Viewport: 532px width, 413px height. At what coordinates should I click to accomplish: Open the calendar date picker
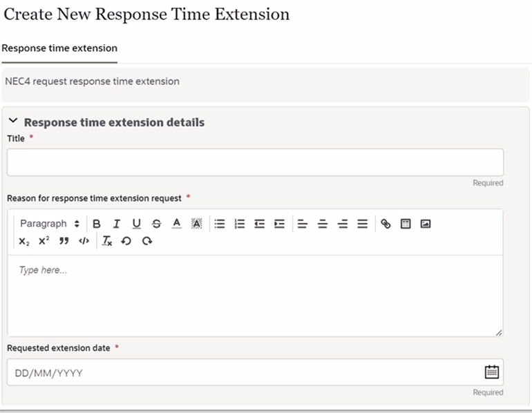[492, 372]
